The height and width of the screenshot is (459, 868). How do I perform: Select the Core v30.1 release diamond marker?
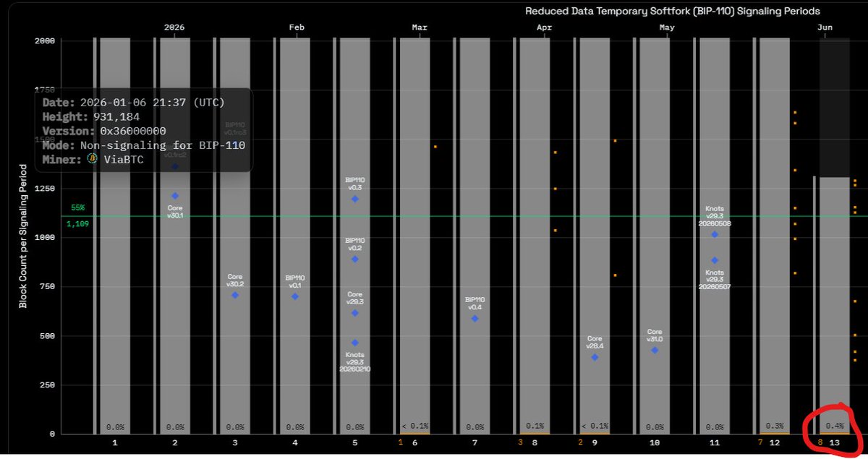(175, 196)
